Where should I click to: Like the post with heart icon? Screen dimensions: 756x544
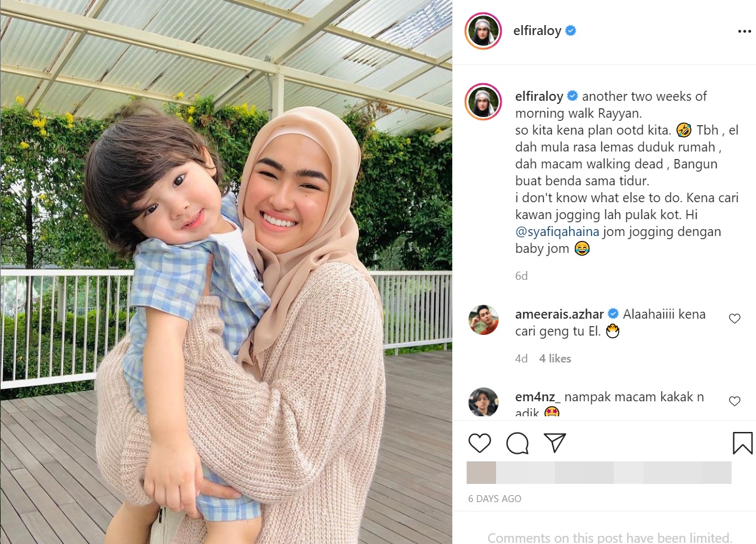(480, 443)
